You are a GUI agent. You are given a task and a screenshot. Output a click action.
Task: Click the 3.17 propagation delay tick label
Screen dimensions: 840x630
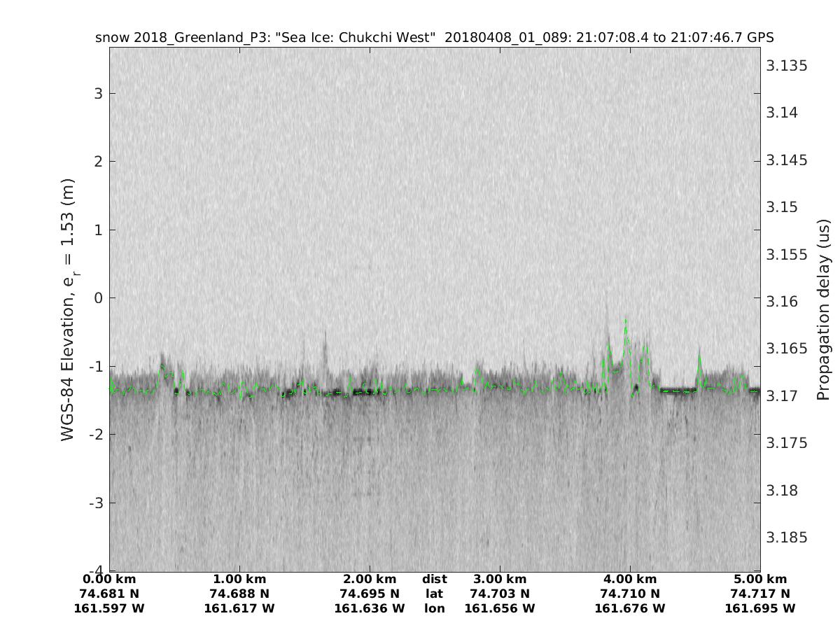click(x=782, y=396)
